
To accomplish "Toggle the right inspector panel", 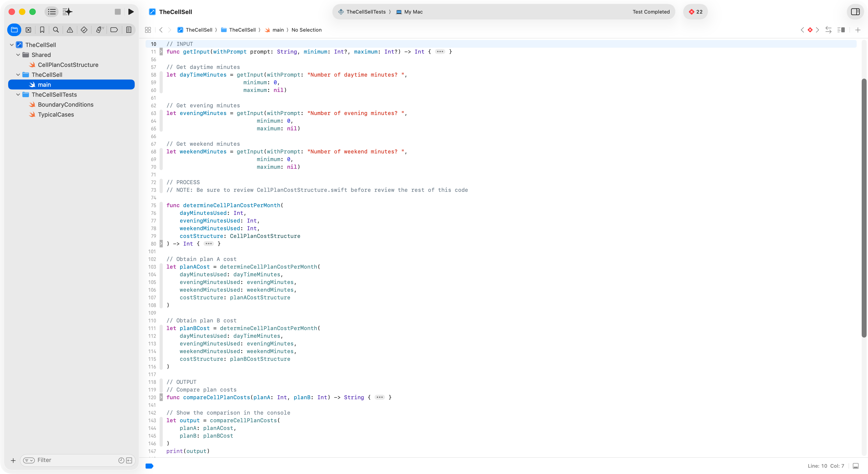I will [x=855, y=12].
